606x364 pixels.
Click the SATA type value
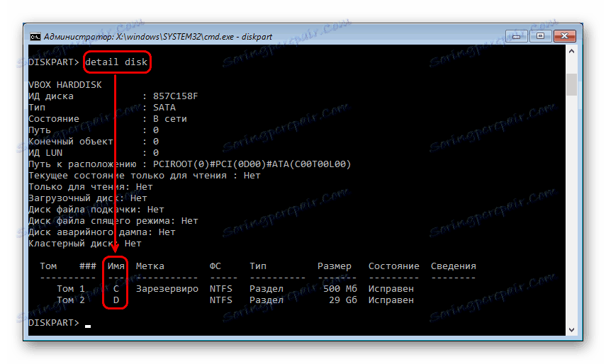[x=164, y=108]
